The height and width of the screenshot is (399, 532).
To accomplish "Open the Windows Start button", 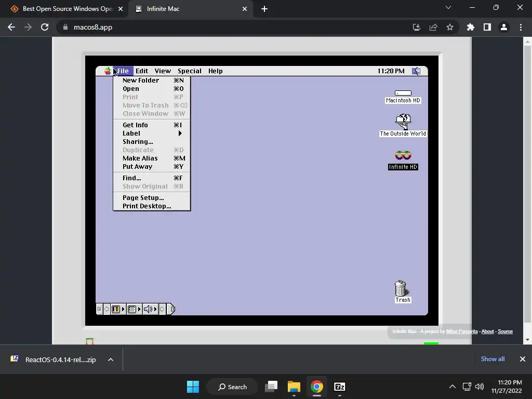I will tap(193, 387).
